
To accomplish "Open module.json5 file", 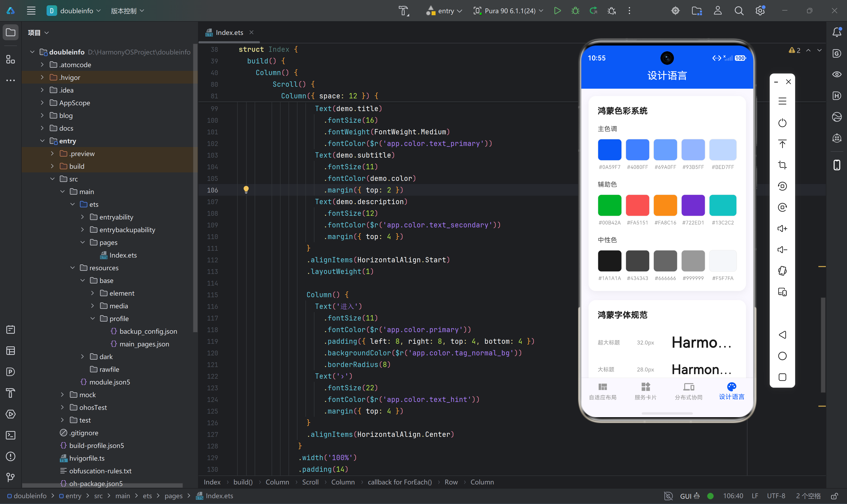I will 105,382.
